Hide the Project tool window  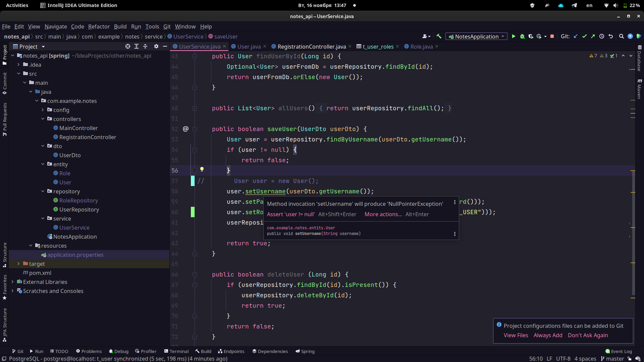[165, 46]
